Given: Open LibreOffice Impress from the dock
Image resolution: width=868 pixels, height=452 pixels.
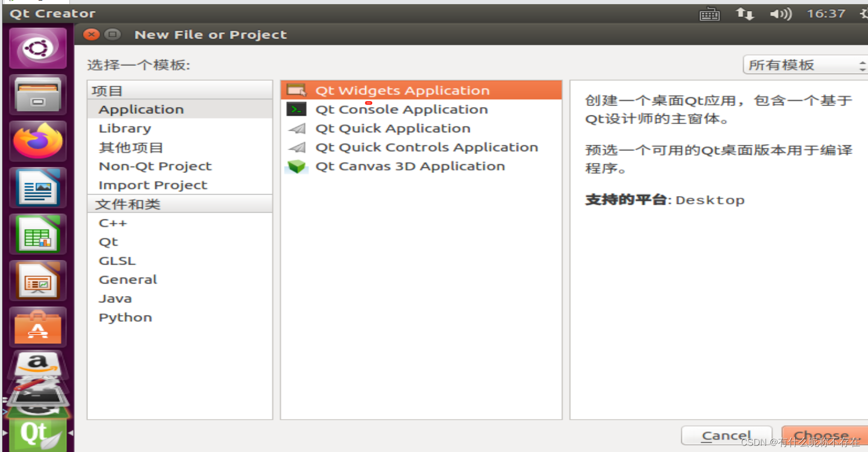Looking at the screenshot, I should pos(38,281).
